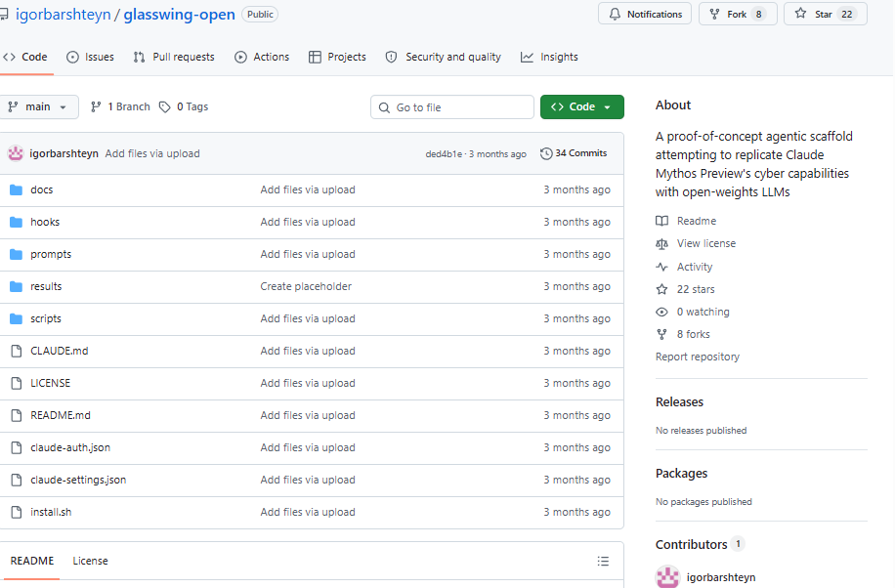Open the Projects tab

(x=337, y=57)
